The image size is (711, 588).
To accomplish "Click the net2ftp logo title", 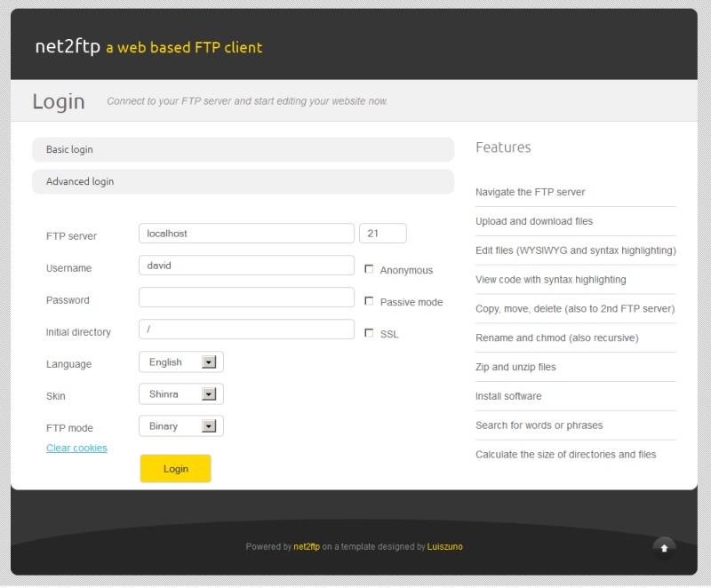I will click(x=67, y=47).
